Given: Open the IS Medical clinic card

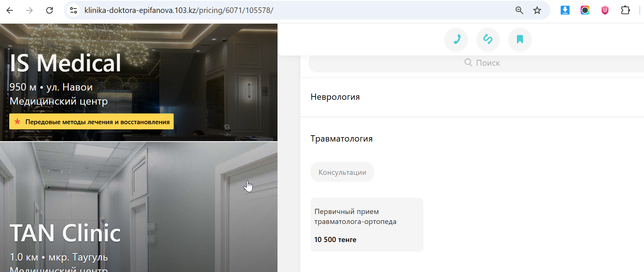Looking at the screenshot, I should click(139, 82).
